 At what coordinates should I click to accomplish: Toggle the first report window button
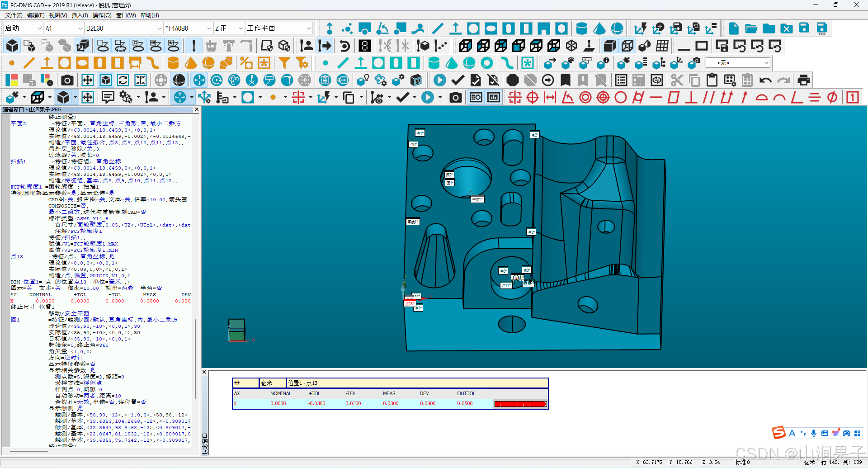coord(476,97)
